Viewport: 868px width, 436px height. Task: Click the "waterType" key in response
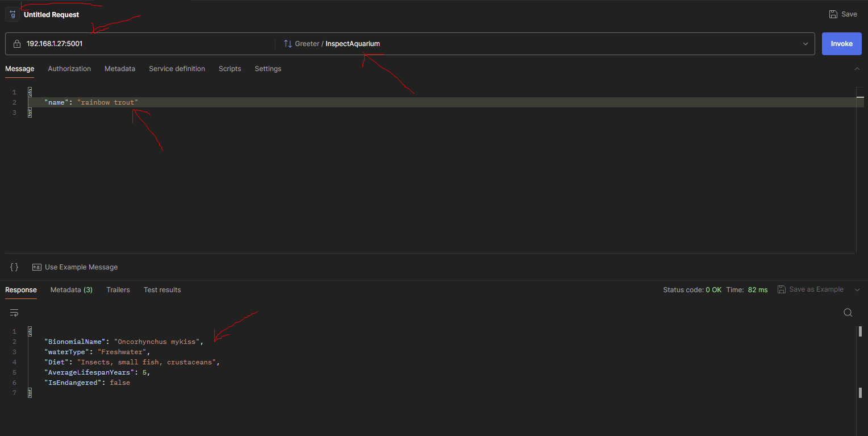(x=67, y=352)
